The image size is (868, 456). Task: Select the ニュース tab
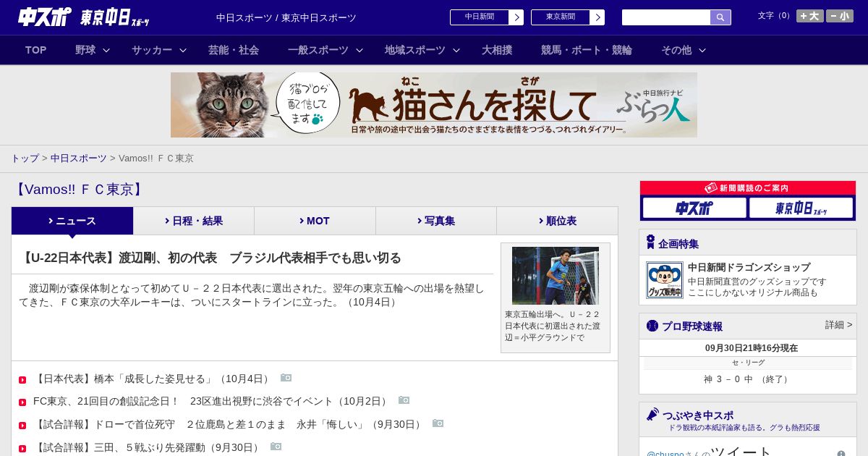(72, 221)
